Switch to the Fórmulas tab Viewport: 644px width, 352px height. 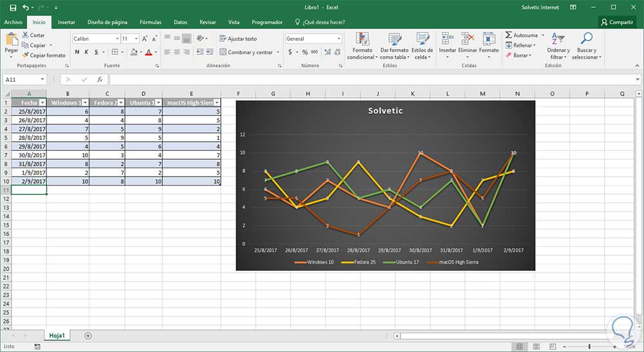(150, 22)
